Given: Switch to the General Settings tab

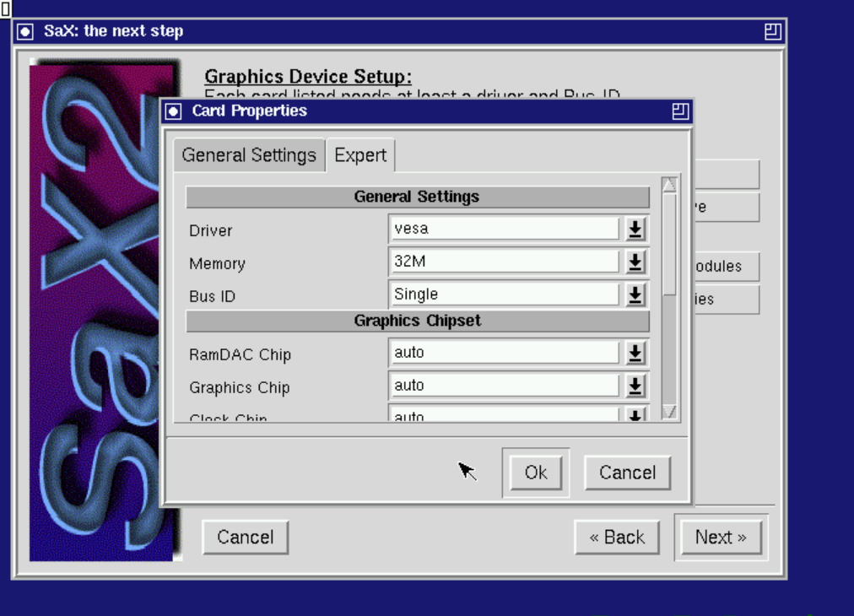Looking at the screenshot, I should pyautogui.click(x=249, y=156).
